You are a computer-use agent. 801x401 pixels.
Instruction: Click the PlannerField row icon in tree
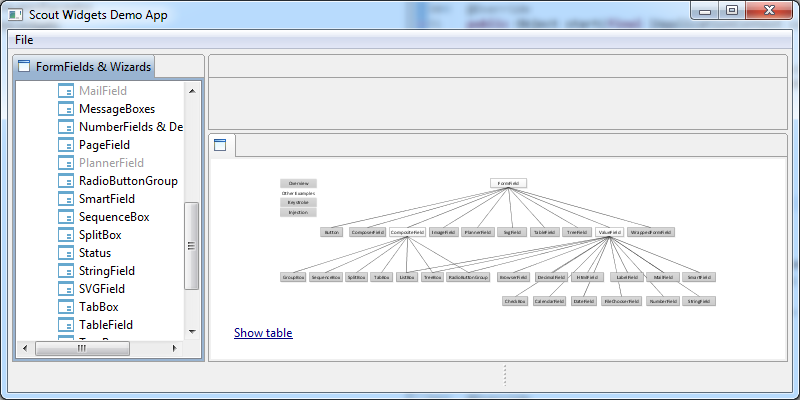(x=66, y=163)
